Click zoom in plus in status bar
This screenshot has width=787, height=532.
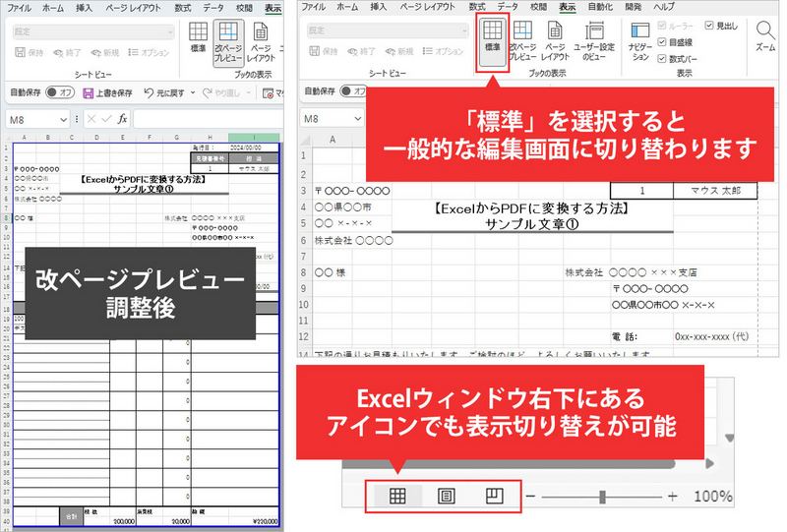[x=673, y=497]
